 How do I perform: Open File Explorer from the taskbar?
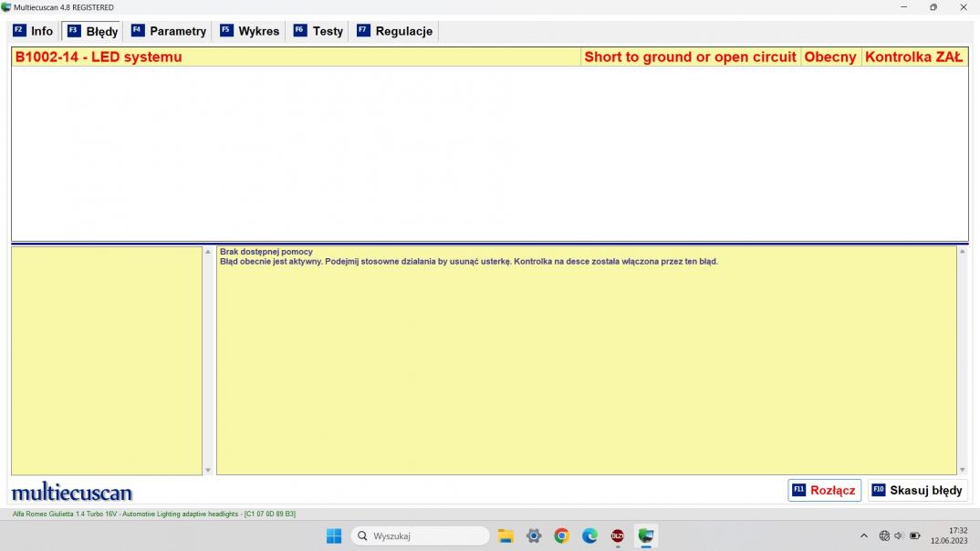point(506,536)
